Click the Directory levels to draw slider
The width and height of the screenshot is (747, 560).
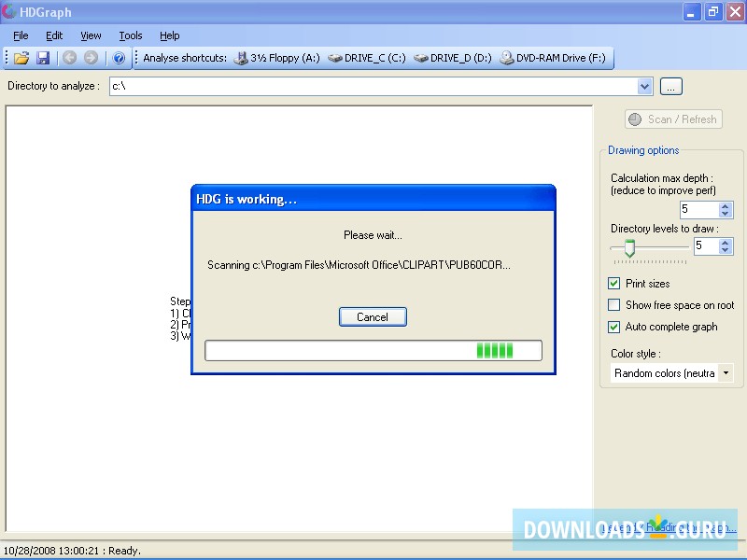tap(649, 248)
